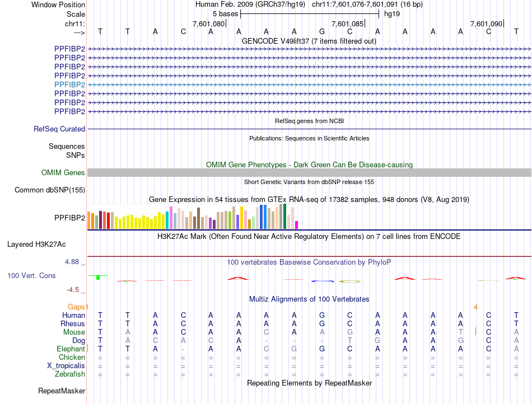Click the G base in reference sequence row
The image size is (532, 404).
pos(322,32)
